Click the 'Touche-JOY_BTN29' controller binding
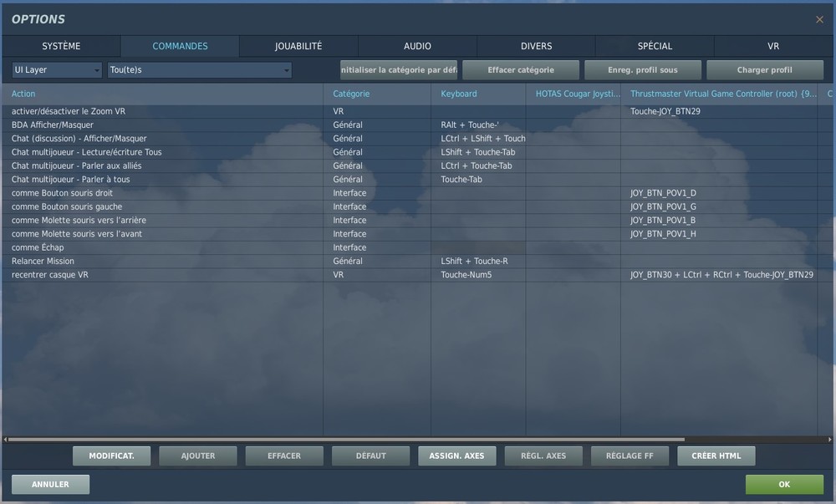 pyautogui.click(x=719, y=111)
